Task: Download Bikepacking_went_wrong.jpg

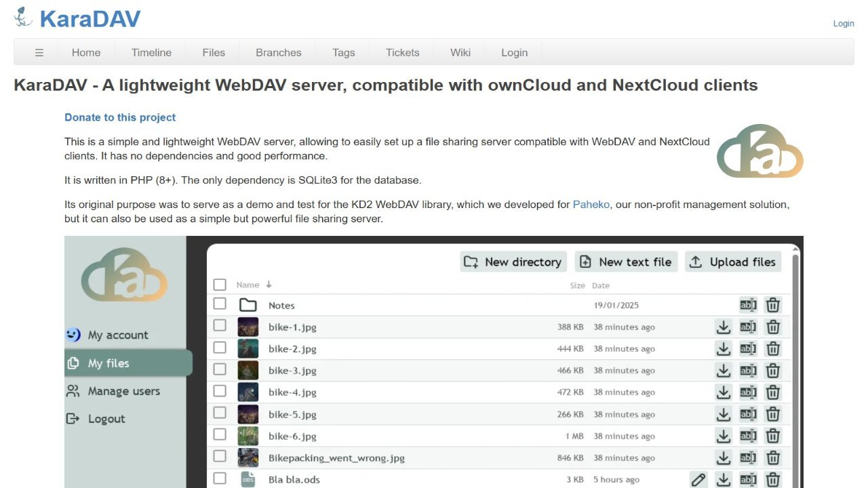Action: 724,457
